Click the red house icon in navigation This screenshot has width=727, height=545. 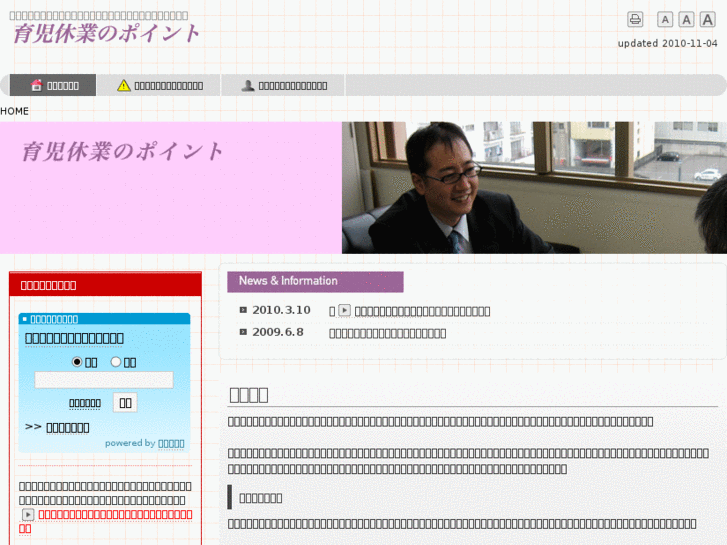36,85
